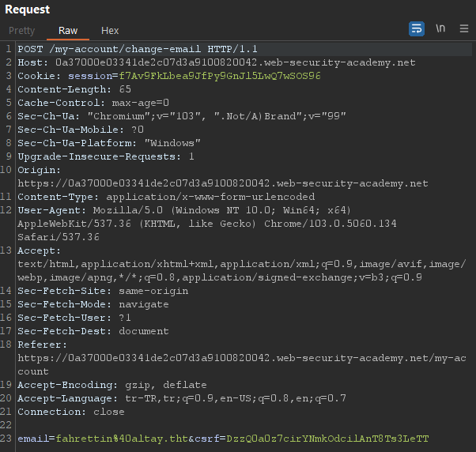Click the Origin header name

[x=40, y=170]
